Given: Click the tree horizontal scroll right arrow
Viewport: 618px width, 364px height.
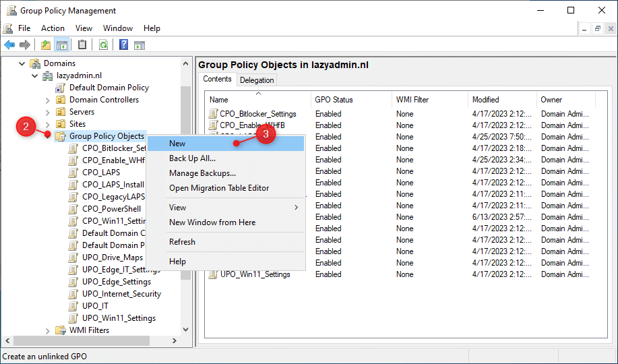Looking at the screenshot, I should pos(174,340).
